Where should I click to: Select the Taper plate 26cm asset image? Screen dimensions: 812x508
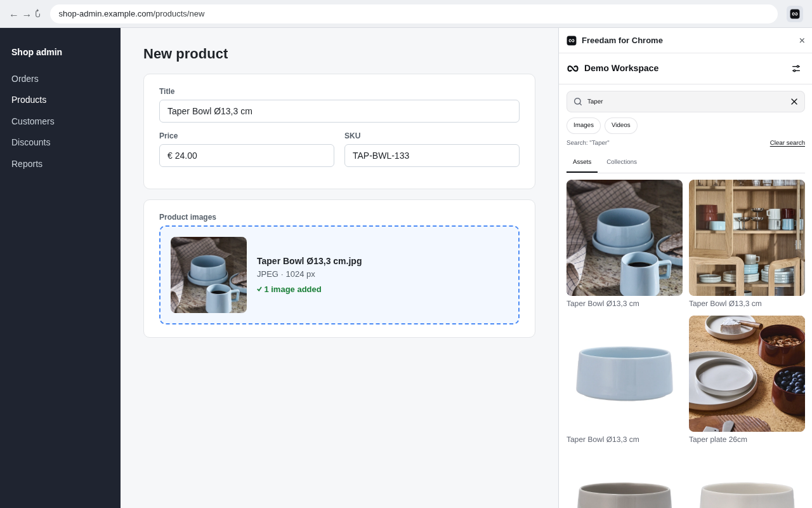tap(747, 373)
